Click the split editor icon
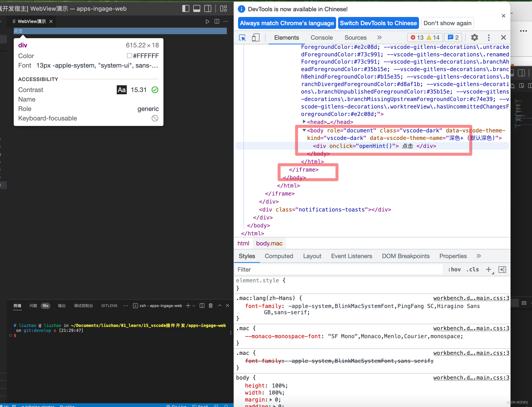This screenshot has height=407, width=532. pyautogui.click(x=217, y=21)
